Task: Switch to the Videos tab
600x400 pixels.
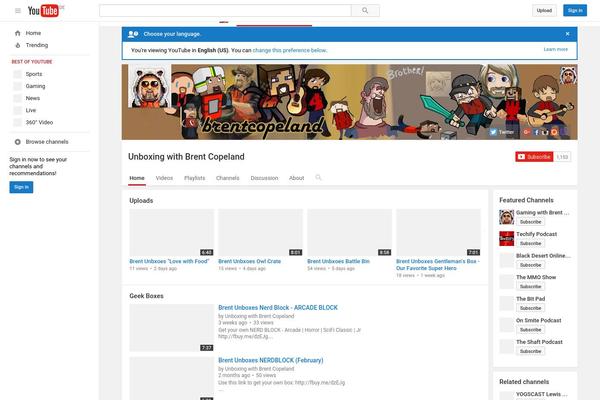Action: point(164,178)
